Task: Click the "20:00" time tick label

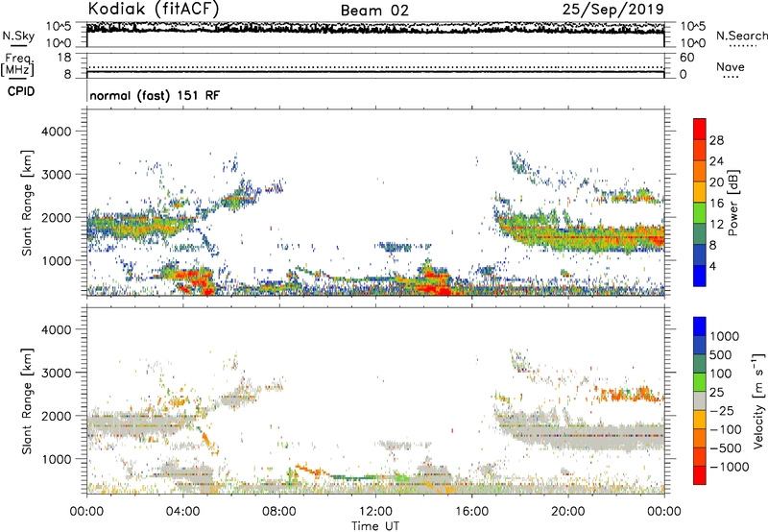Action: click(568, 512)
